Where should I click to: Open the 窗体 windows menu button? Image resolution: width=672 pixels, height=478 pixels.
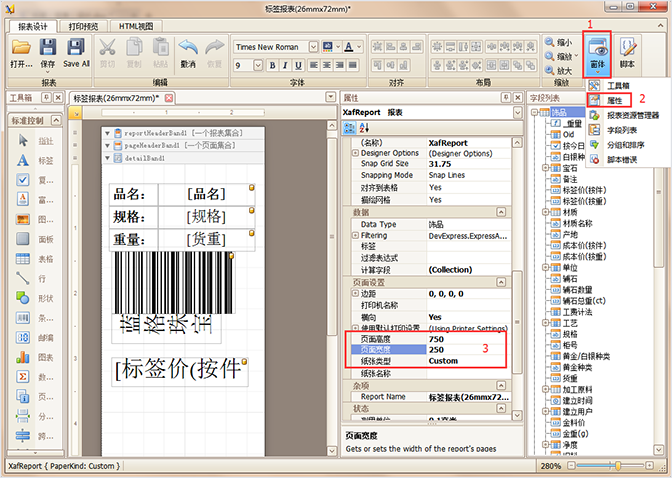597,54
